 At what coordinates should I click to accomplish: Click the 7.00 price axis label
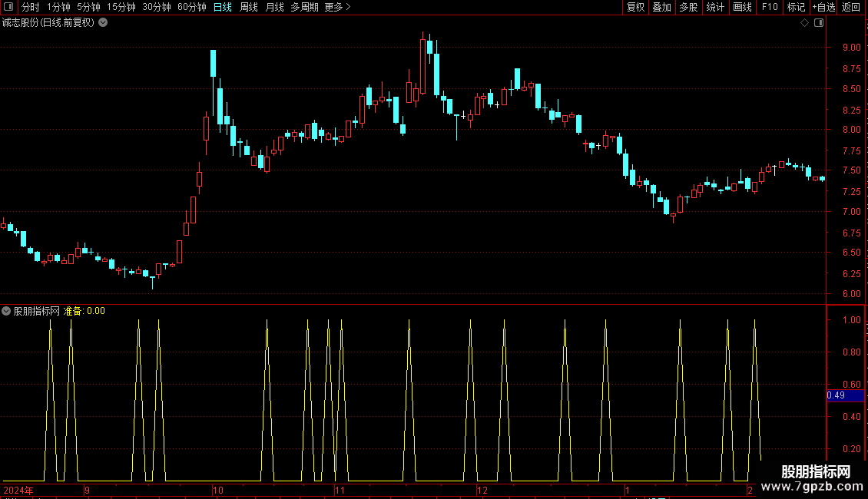pos(851,211)
